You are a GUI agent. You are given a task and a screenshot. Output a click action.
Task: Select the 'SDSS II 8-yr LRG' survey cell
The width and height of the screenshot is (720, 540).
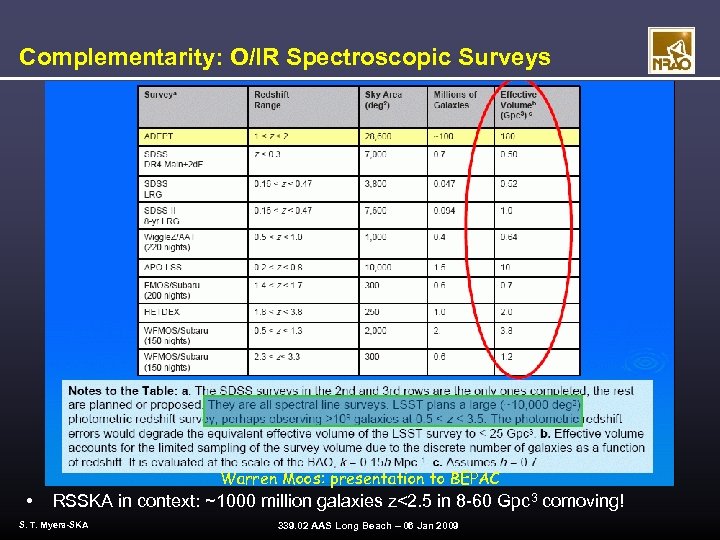pos(193,215)
